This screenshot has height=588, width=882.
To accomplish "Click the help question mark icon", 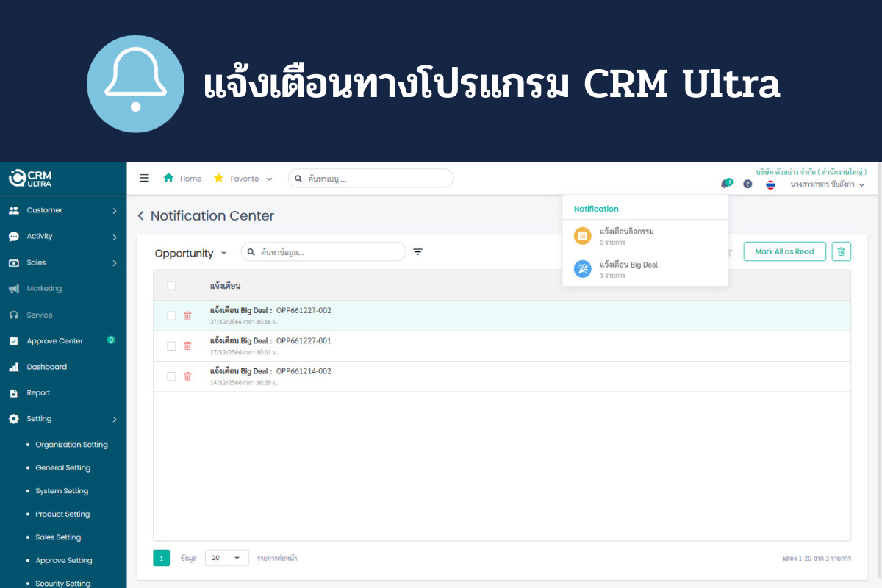I will tap(747, 184).
